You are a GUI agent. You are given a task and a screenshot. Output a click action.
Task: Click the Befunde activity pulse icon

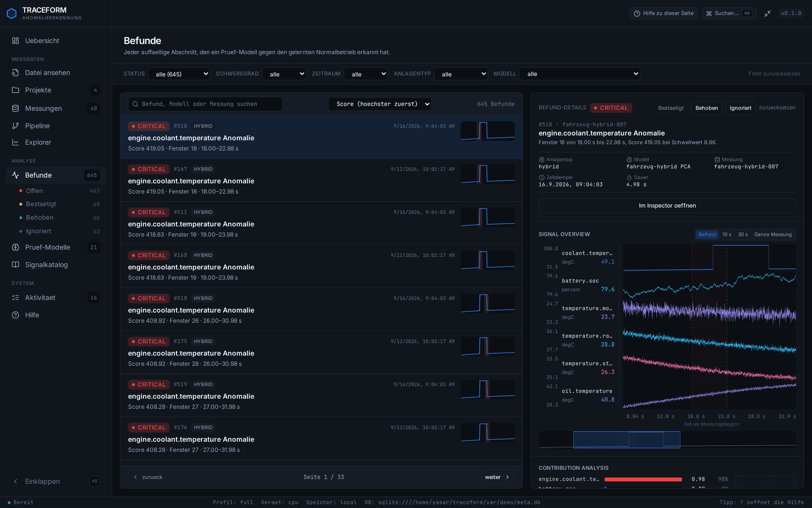(15, 175)
